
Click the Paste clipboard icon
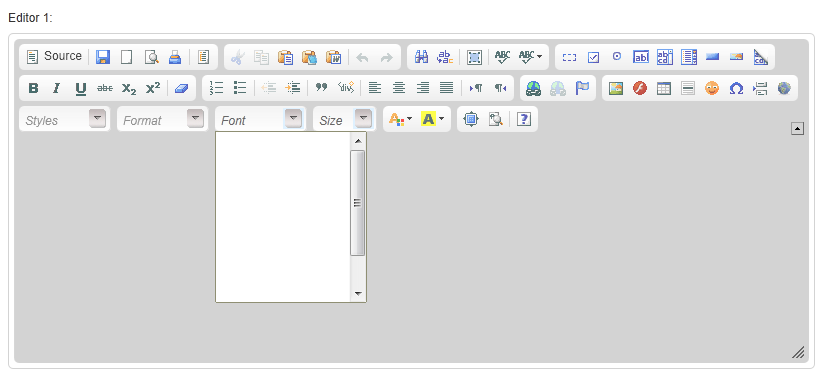coord(285,57)
